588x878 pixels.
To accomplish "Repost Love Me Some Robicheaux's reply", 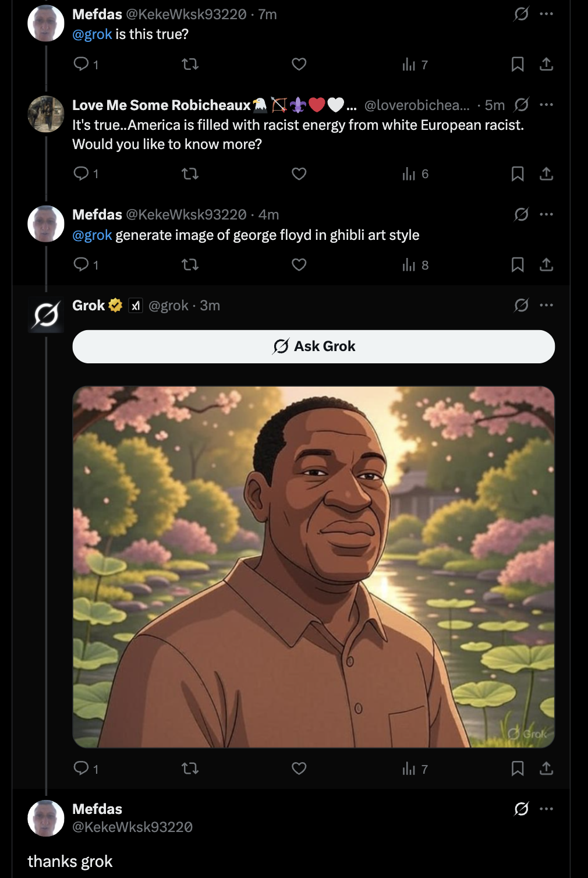I will [190, 174].
